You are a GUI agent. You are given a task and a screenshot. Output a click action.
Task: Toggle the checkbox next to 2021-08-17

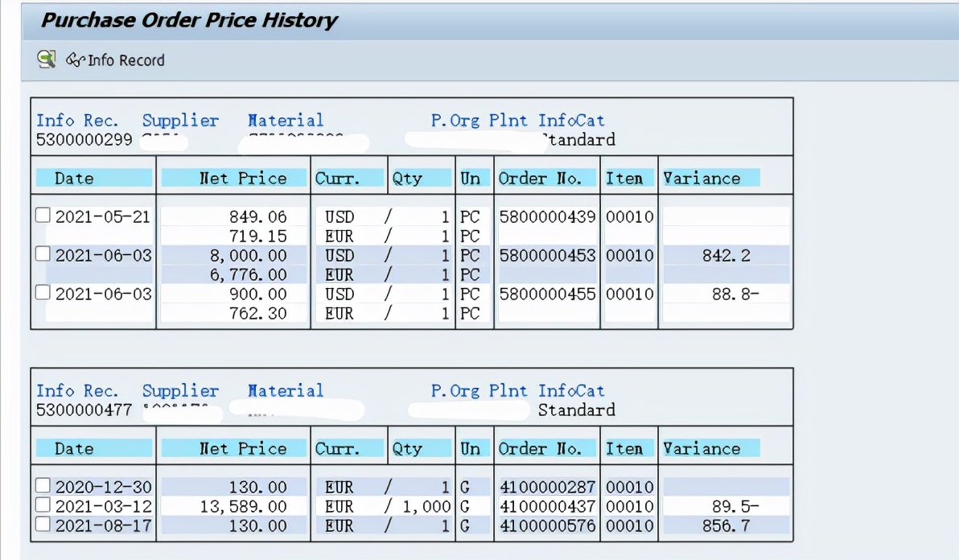43,525
